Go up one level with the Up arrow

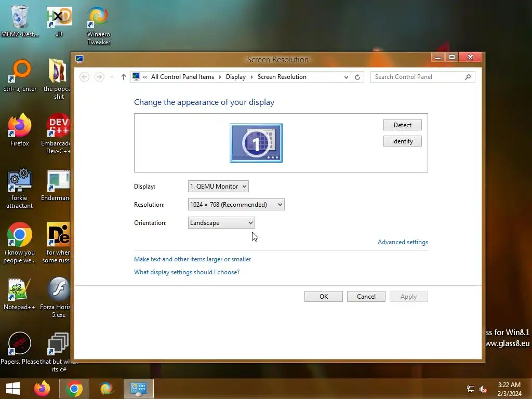coord(124,77)
